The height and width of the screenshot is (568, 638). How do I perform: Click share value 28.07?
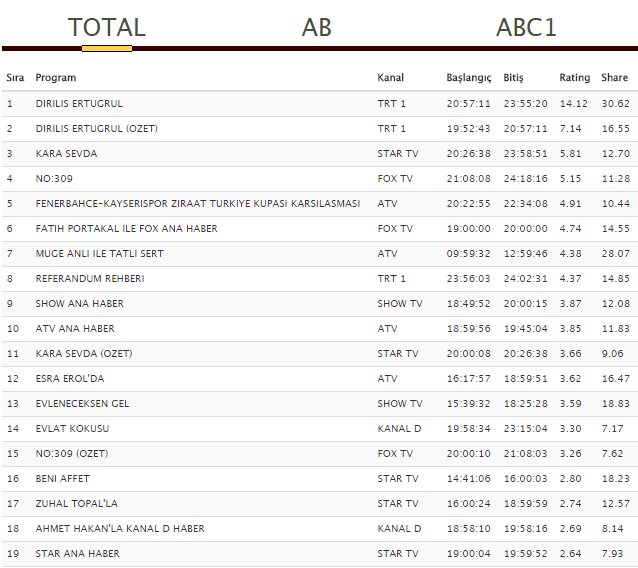click(616, 253)
